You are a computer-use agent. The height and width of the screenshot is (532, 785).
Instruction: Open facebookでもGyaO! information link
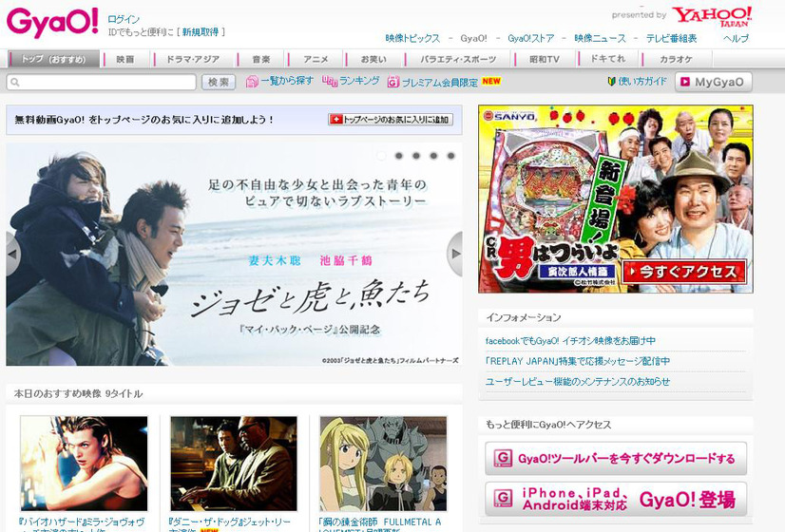click(x=570, y=341)
